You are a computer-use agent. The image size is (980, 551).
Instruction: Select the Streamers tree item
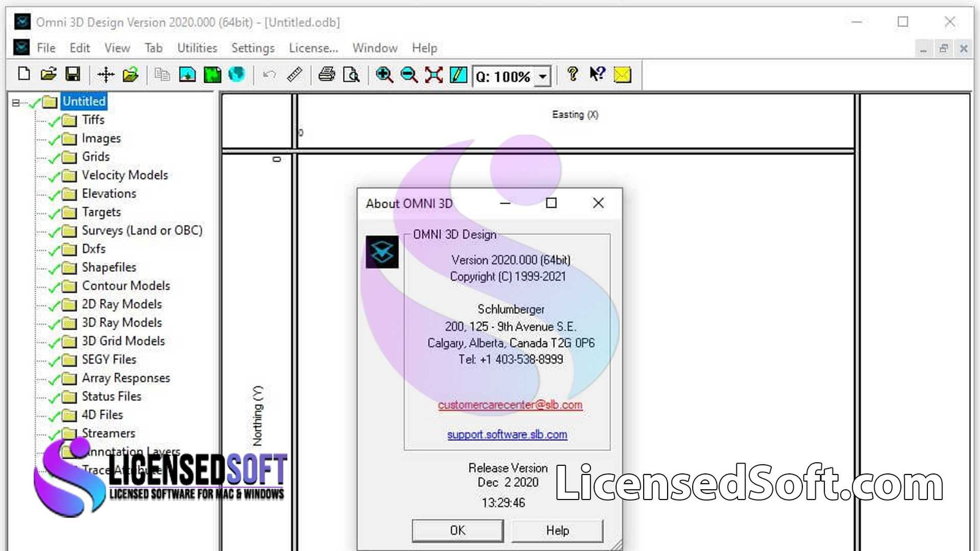tap(108, 433)
